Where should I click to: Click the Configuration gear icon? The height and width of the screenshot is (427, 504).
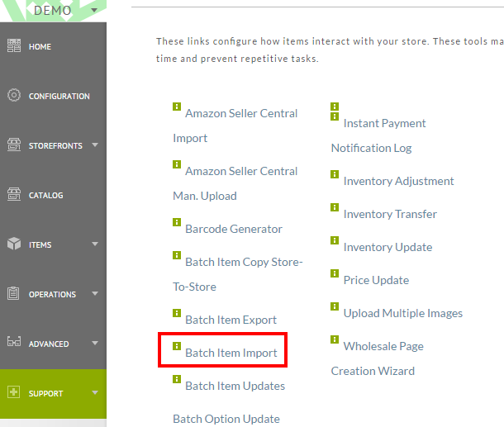(x=14, y=95)
